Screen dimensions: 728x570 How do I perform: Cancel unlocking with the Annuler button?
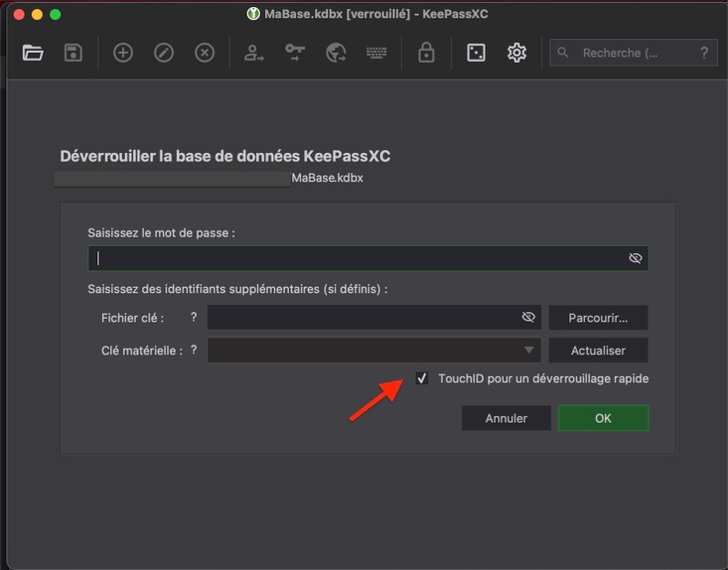[506, 419]
